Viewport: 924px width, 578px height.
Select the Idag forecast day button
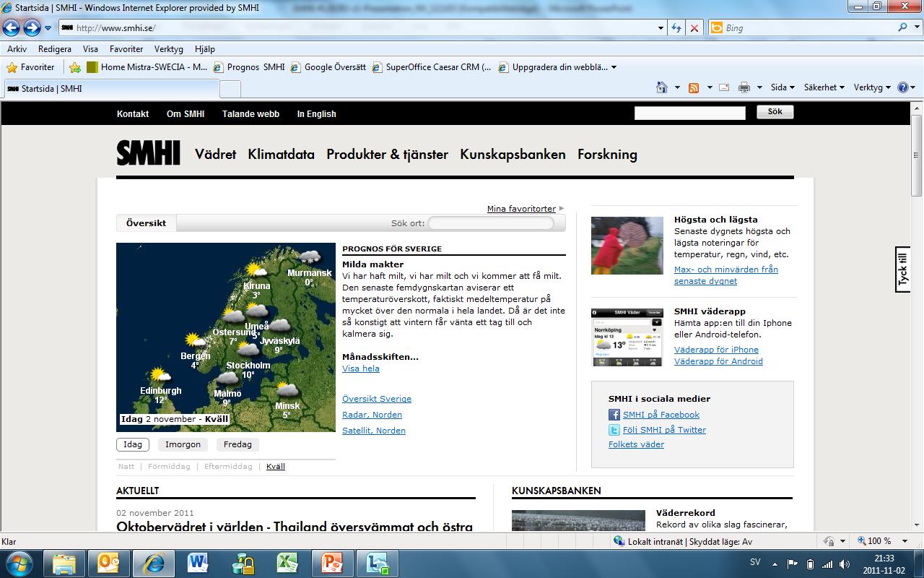click(x=132, y=444)
